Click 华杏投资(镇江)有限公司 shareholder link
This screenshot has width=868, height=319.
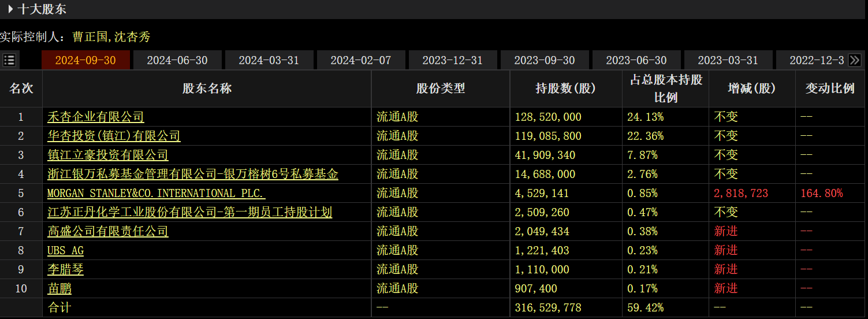coord(114,136)
